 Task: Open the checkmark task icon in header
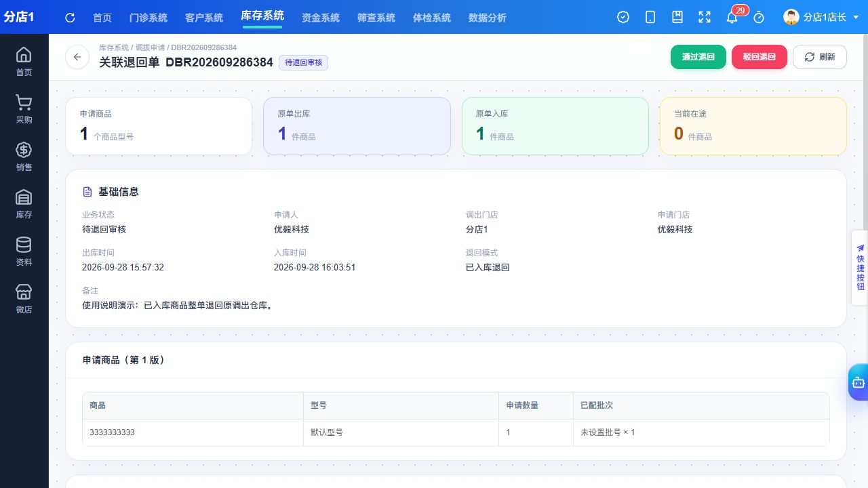(x=623, y=18)
